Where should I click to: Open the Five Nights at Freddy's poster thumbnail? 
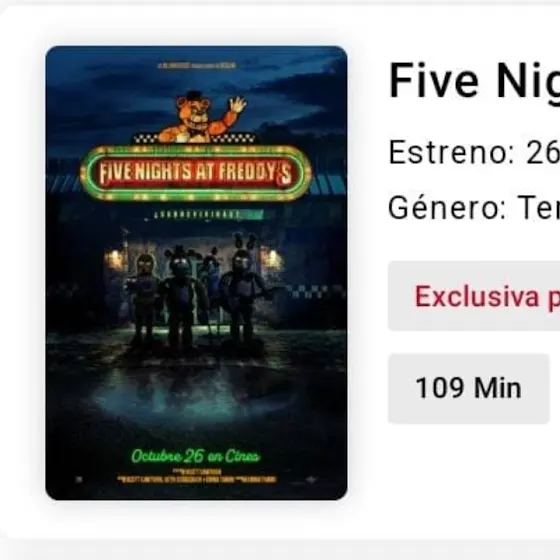(x=196, y=273)
